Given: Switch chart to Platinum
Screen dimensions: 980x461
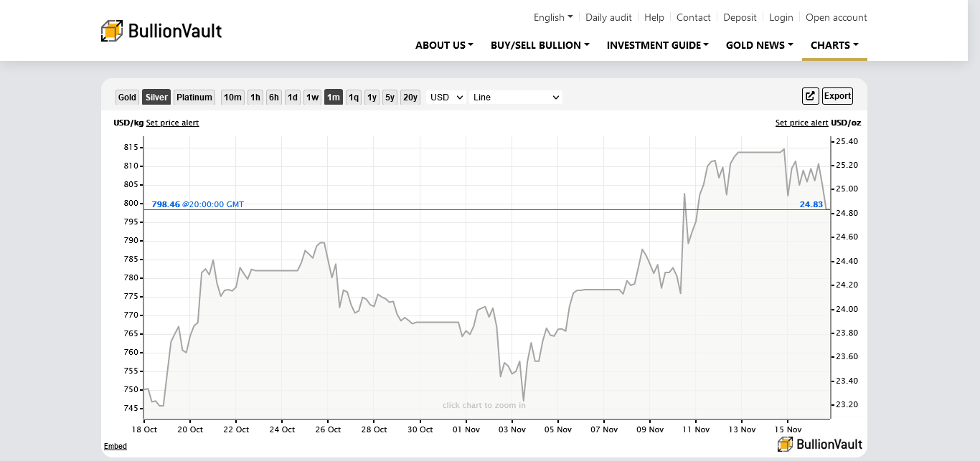Looking at the screenshot, I should point(194,98).
